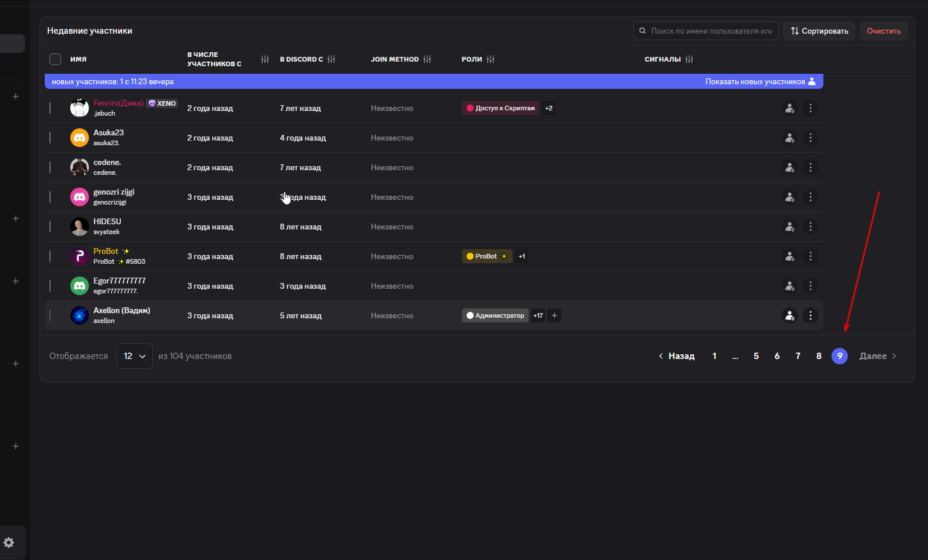Click the red 'Очистить' button

click(884, 31)
